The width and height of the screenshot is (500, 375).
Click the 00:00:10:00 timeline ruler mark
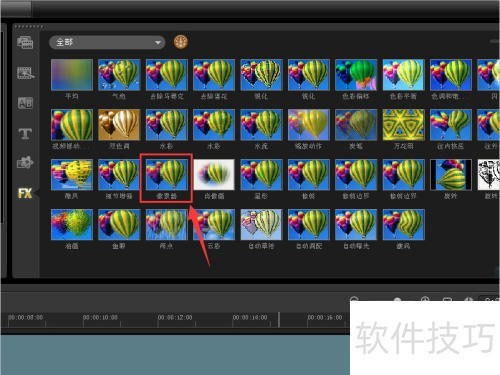pyautogui.click(x=100, y=317)
